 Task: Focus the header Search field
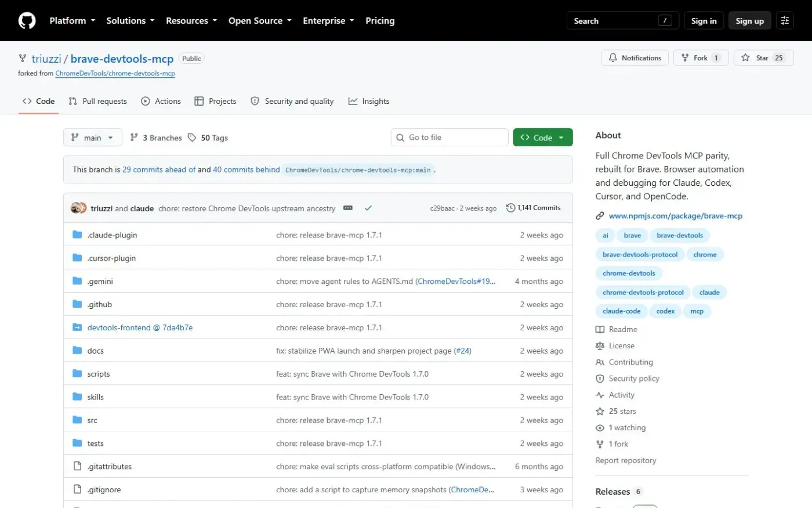(623, 21)
